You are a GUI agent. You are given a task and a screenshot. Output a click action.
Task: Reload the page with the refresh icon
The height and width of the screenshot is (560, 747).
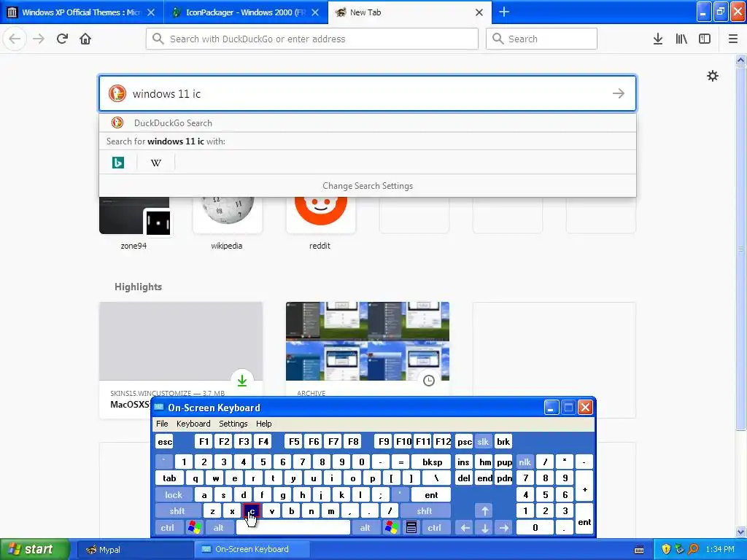point(62,39)
